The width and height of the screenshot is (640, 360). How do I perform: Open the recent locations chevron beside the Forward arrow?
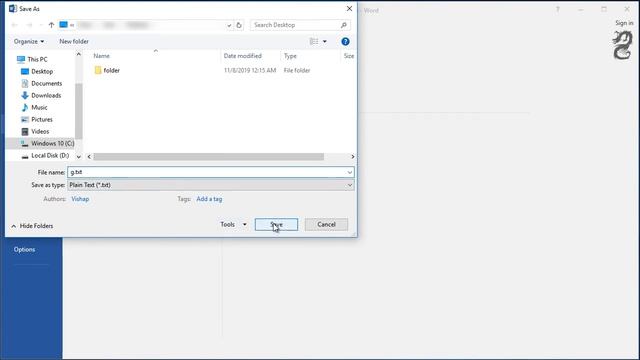tap(41, 25)
